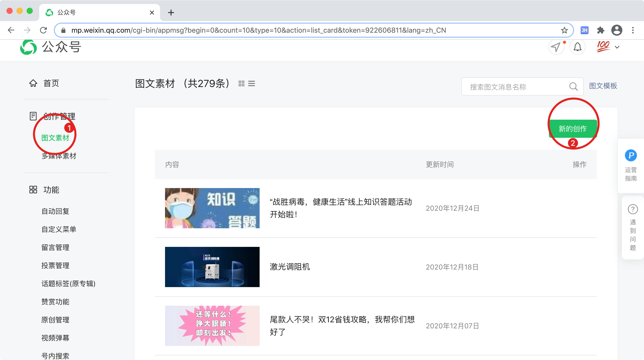This screenshot has width=644, height=360.
Task: Open Chrome three-dot menu
Action: click(x=633, y=30)
